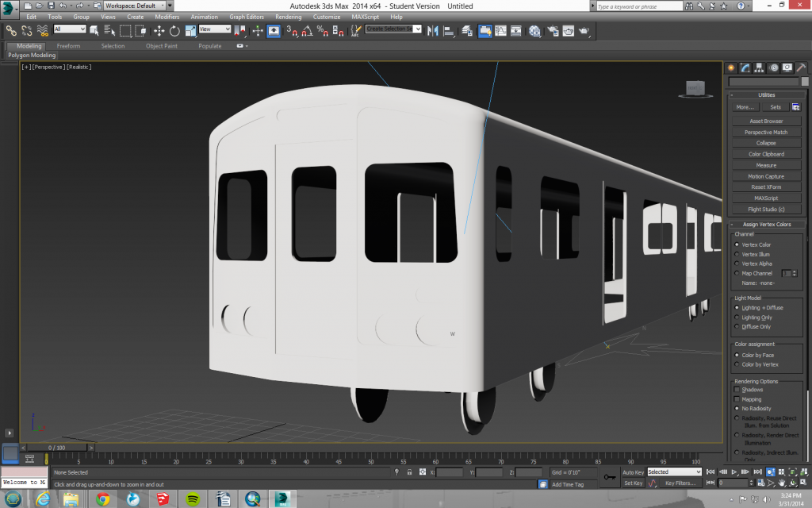The image size is (812, 508).
Task: Toggle the Percent Snap button
Action: 323,31
